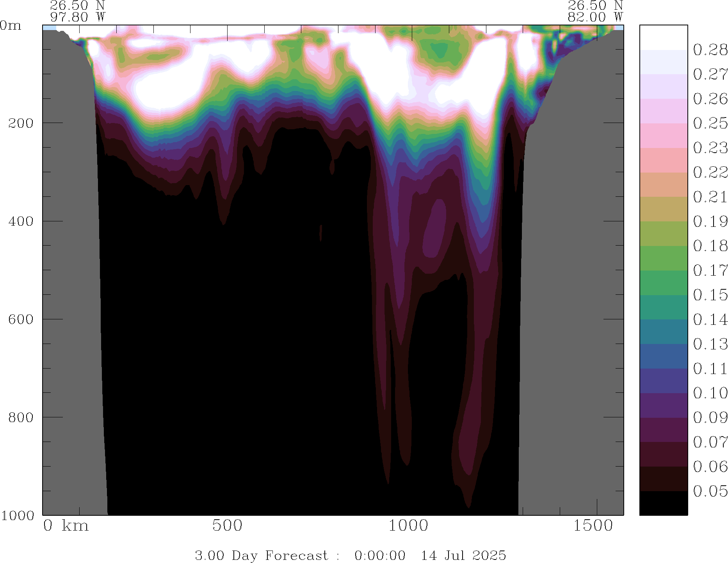Click the white swatch atop the colorbar

click(x=663, y=37)
